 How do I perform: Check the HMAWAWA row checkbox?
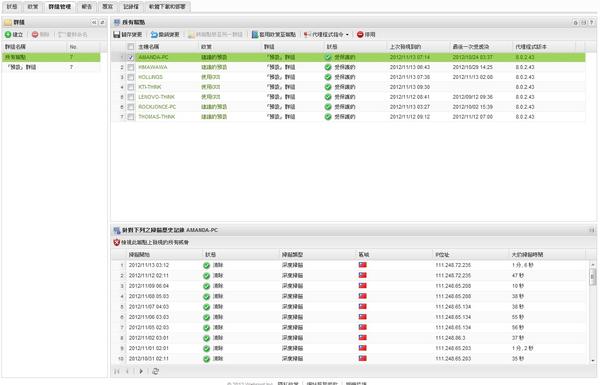131,67
